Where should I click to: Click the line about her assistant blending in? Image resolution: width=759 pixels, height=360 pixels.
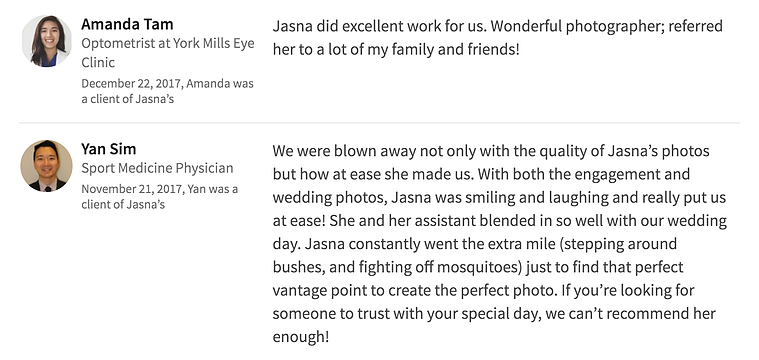pos(500,221)
